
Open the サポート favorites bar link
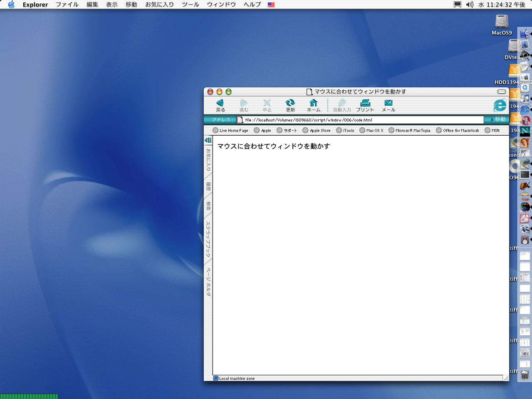[x=287, y=130]
